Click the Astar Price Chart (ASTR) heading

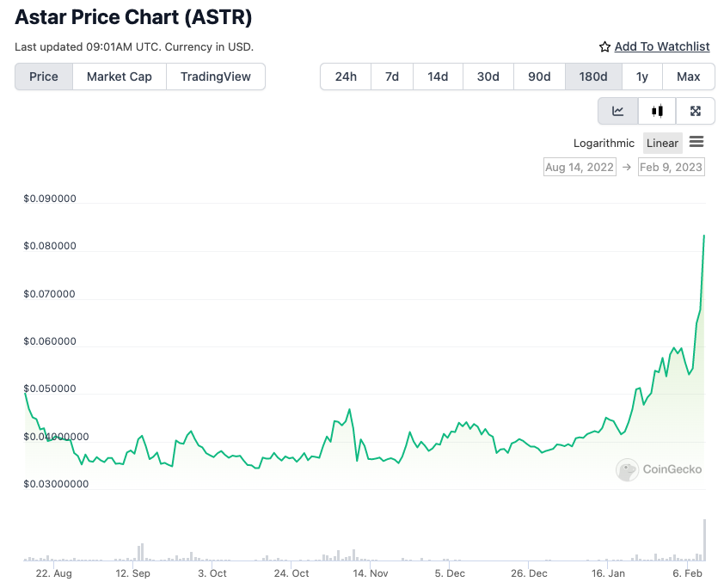point(133,17)
